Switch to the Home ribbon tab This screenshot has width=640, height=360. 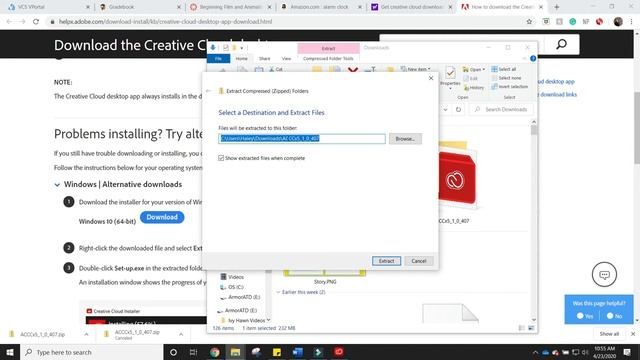[x=241, y=59]
